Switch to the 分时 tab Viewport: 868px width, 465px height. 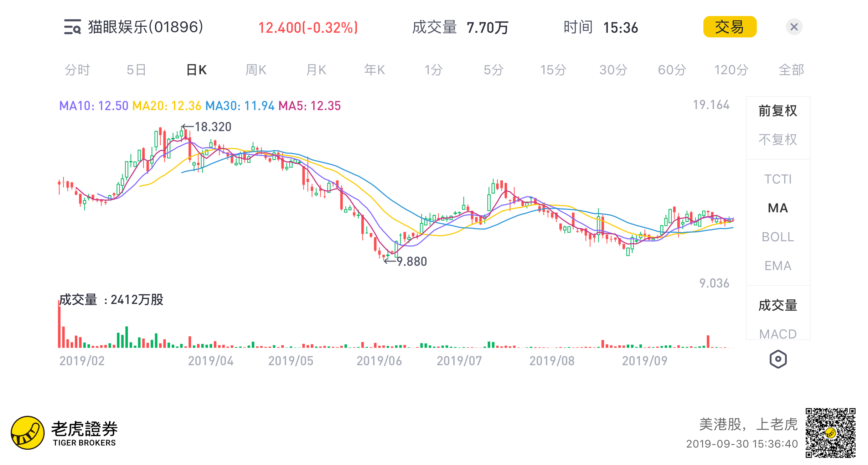[77, 70]
